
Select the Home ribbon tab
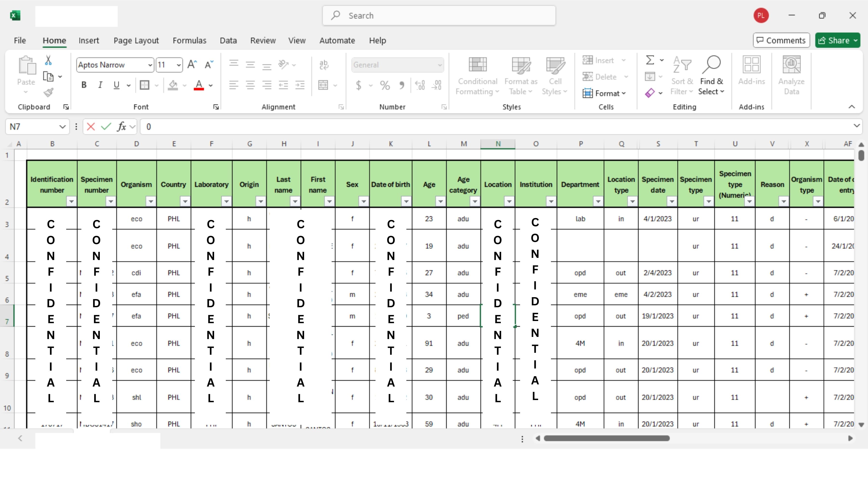click(54, 40)
